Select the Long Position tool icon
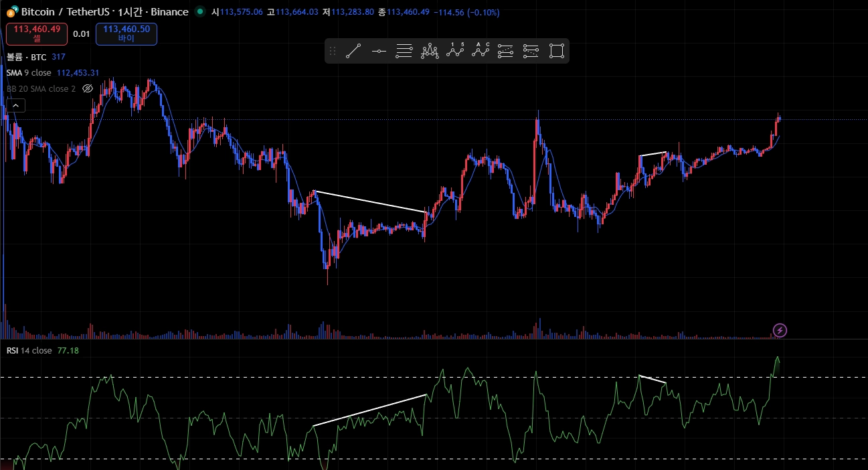 506,51
